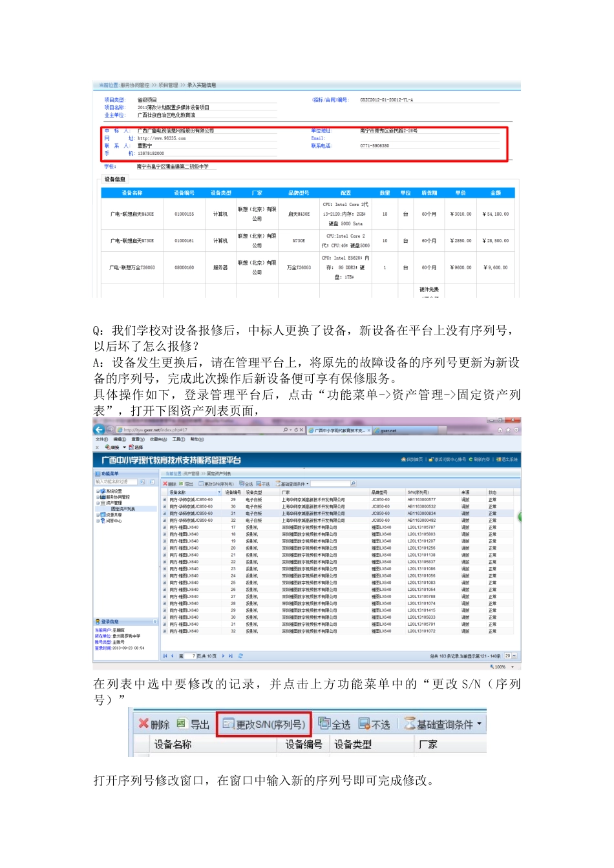Click the large 全选 select-all icon
This screenshot has height=868, width=614.
(324, 724)
